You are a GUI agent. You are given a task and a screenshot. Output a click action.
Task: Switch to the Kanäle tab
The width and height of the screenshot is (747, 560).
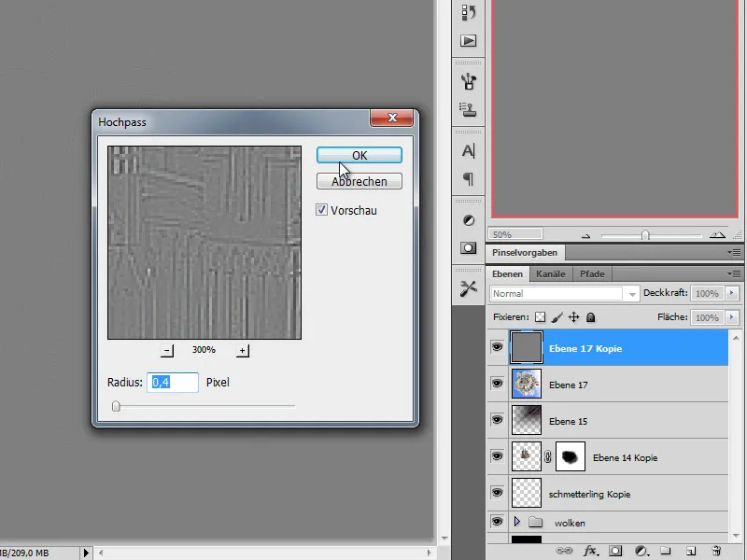pyautogui.click(x=550, y=273)
